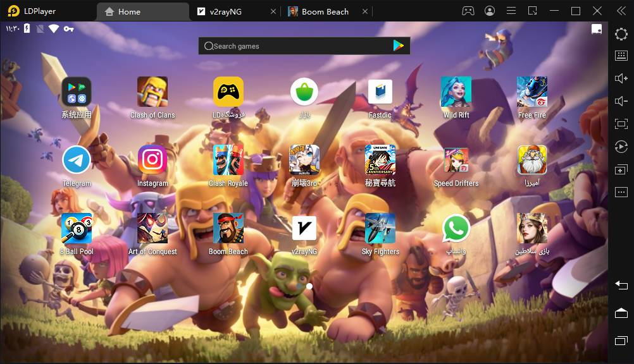Launch Wild Rift game
The width and height of the screenshot is (634, 364).
[x=456, y=92]
